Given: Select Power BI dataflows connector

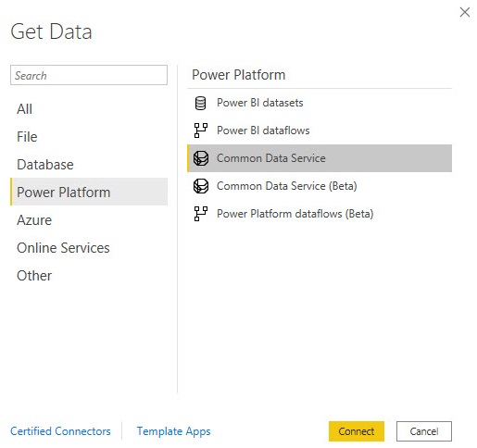Looking at the screenshot, I should 320,131.
